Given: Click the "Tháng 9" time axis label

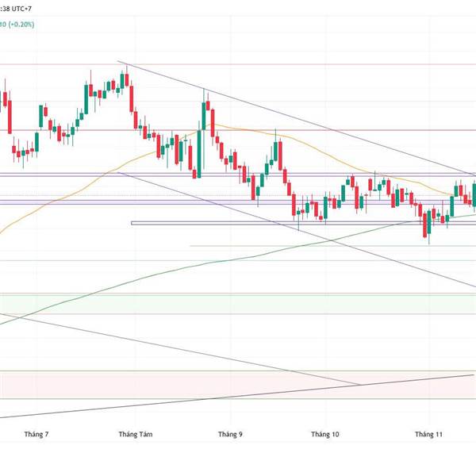Looking at the screenshot, I should [230, 434].
